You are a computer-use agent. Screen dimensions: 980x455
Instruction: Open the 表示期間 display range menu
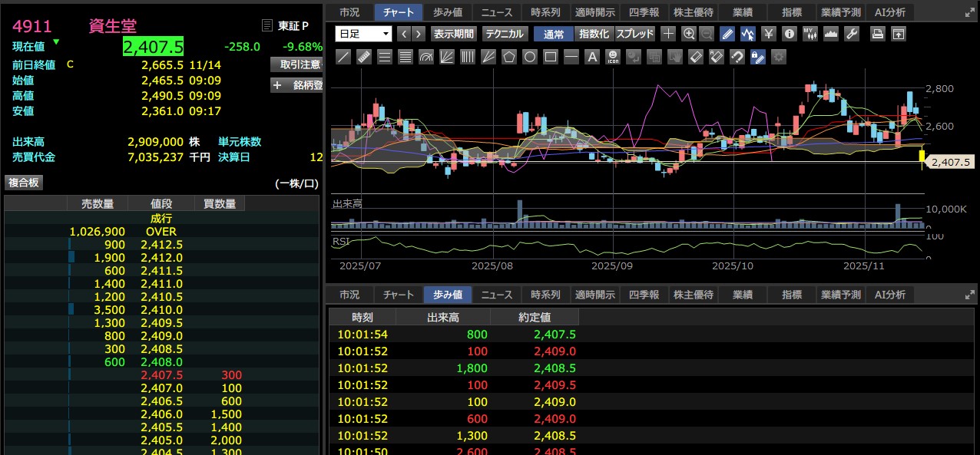click(454, 34)
